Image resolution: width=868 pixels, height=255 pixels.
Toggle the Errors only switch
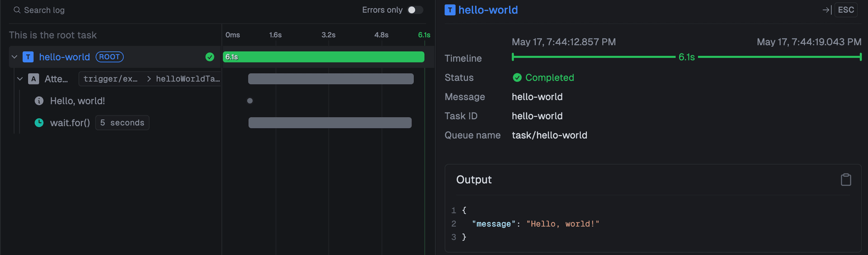coord(415,10)
